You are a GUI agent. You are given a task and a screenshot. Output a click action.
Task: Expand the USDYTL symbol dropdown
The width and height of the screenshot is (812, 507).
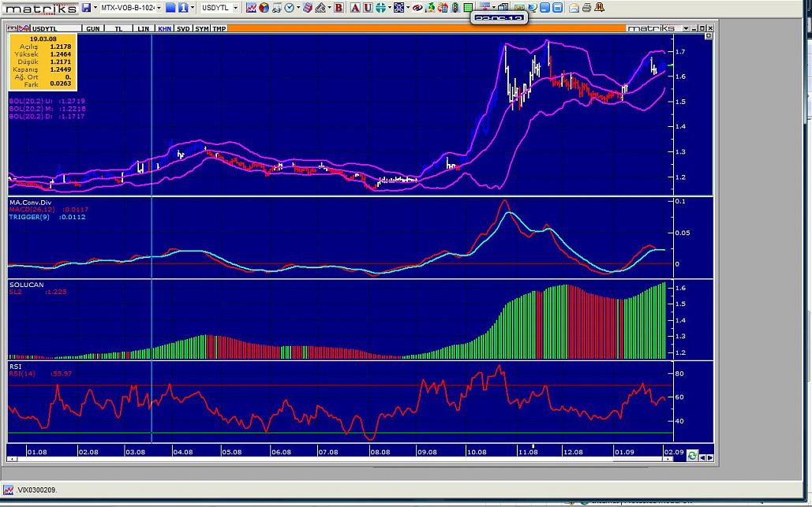coord(235,8)
